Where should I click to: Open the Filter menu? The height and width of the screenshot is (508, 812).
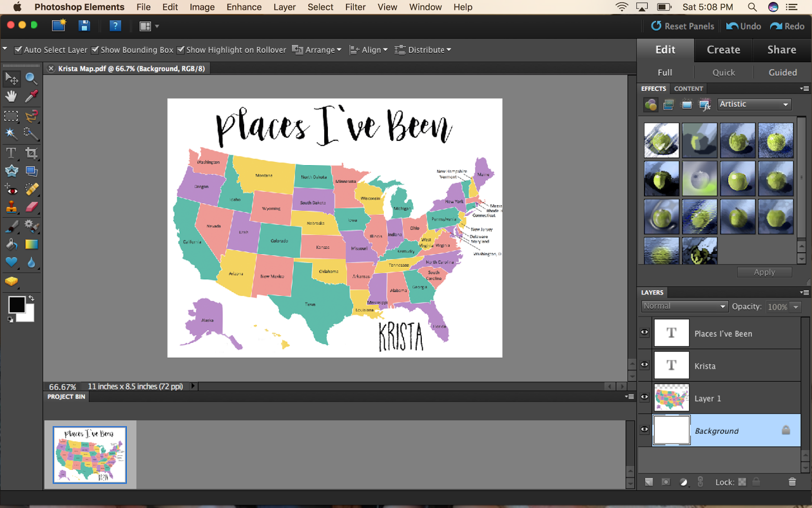[355, 7]
